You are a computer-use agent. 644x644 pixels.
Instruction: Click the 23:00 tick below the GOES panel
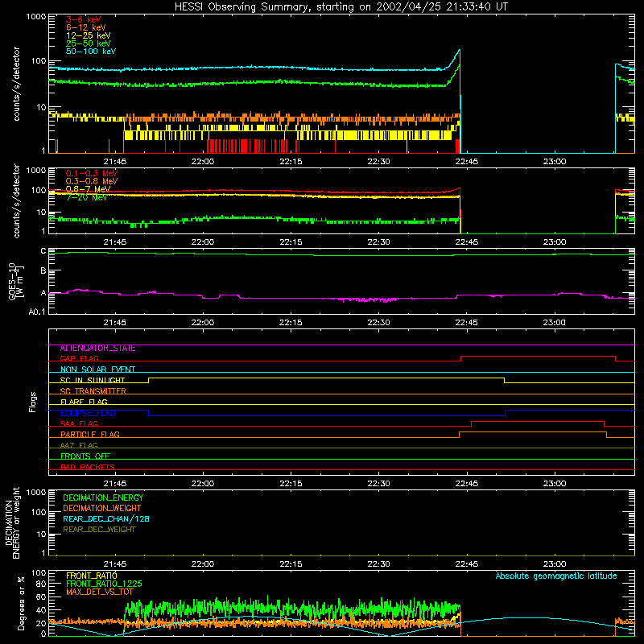click(x=555, y=323)
